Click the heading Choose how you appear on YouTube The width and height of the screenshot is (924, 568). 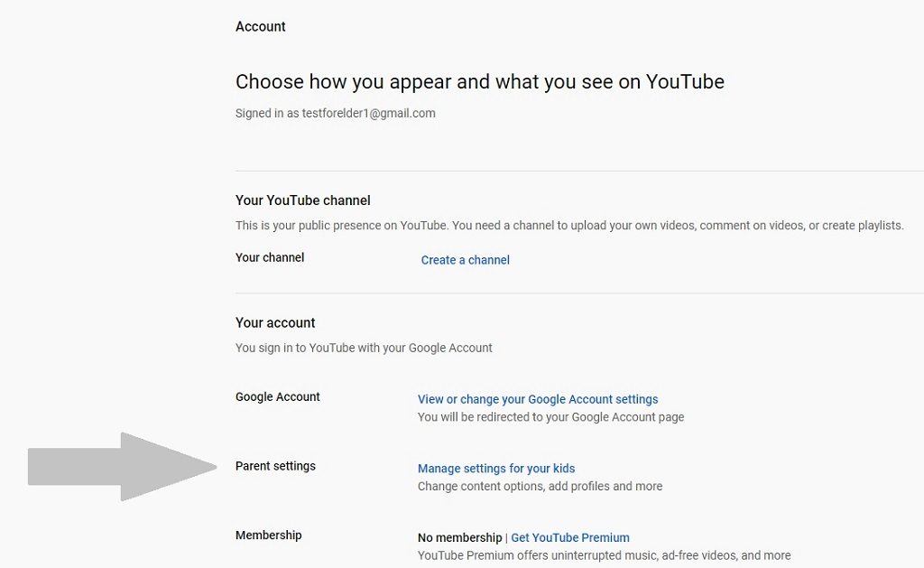pyautogui.click(x=480, y=81)
